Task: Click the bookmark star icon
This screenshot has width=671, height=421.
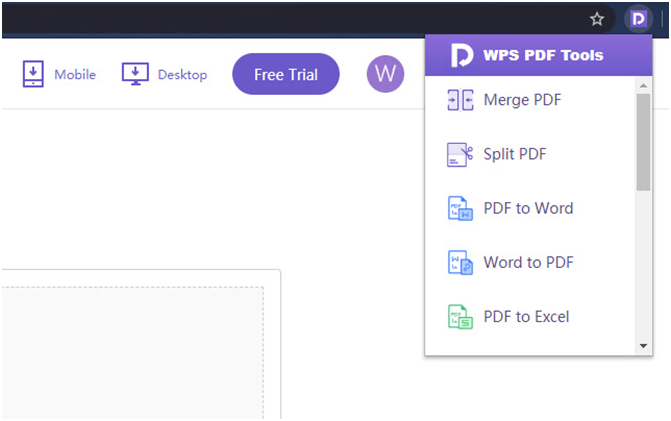Action: (597, 19)
